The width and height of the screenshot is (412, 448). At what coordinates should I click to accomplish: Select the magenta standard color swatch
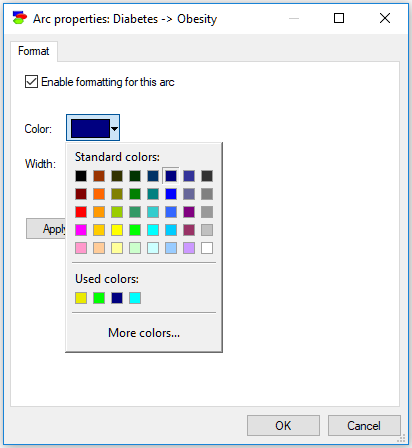pos(81,230)
